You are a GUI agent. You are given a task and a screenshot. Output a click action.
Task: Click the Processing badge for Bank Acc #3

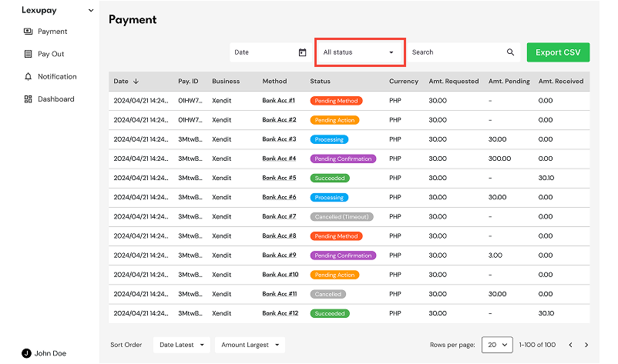click(x=329, y=139)
